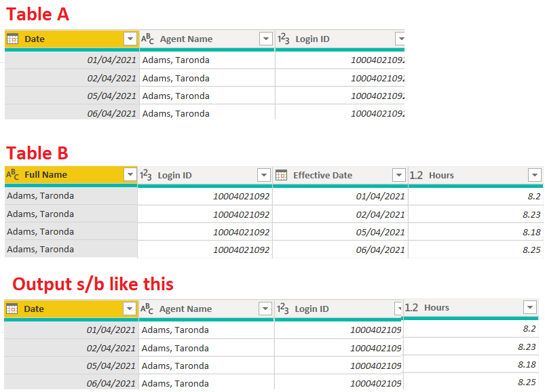Select the Hours header label in Table B
Image resolution: width=545 pixels, height=392 pixels.
pos(441,176)
